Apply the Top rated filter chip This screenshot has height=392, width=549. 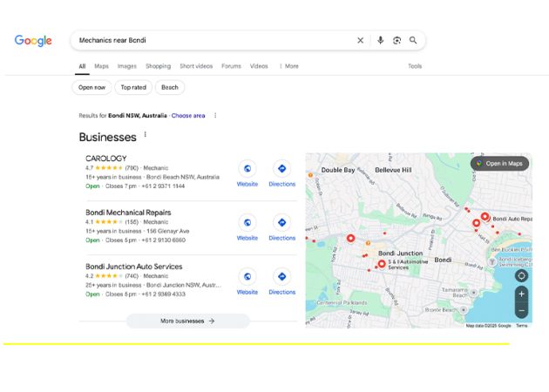(133, 87)
